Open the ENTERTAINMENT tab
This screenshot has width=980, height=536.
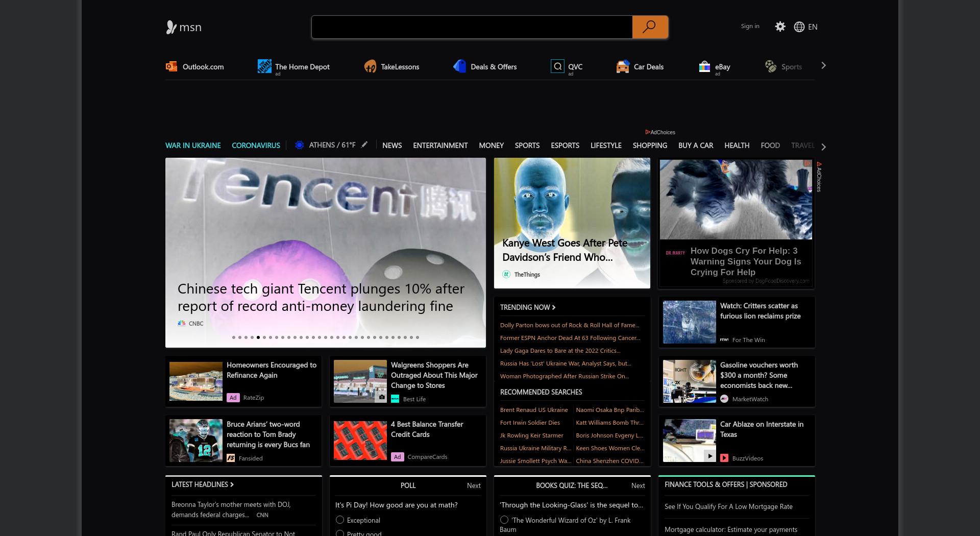440,145
